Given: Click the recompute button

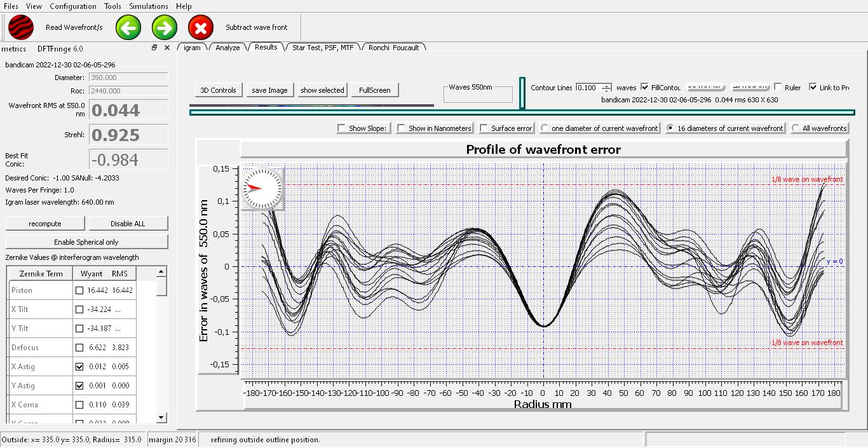Looking at the screenshot, I should [x=45, y=224].
